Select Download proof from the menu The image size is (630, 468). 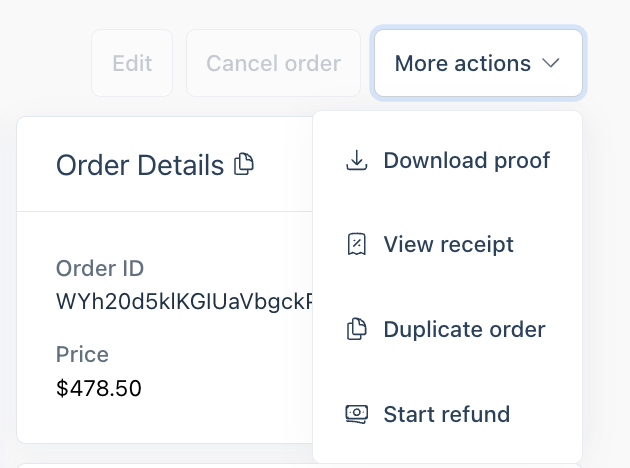466,160
